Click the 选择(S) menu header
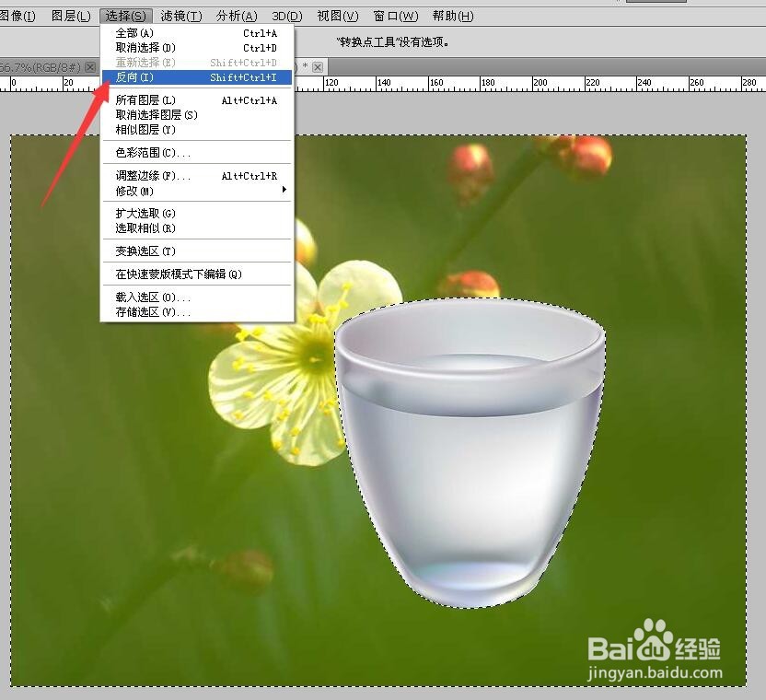 pos(125,17)
